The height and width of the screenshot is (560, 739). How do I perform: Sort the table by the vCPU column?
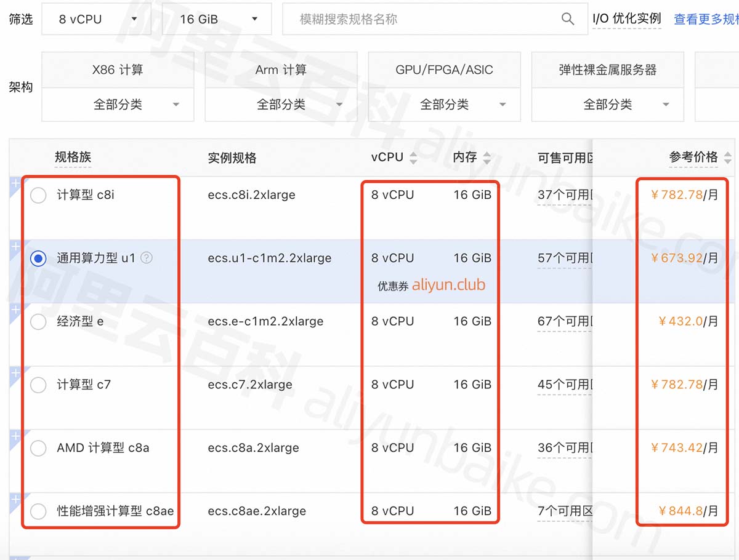coord(413,158)
